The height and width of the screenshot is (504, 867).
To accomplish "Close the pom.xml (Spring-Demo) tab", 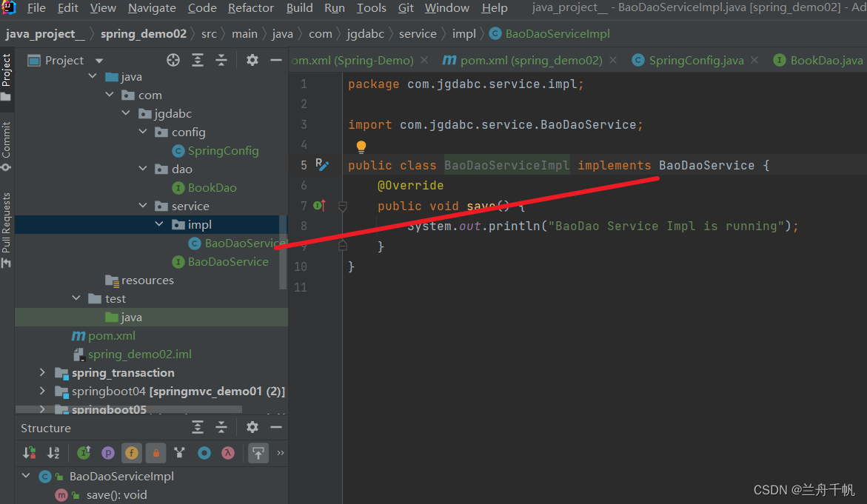I will pos(424,60).
